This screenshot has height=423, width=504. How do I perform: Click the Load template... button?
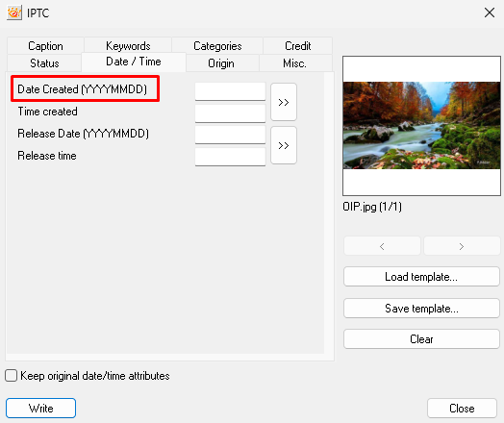pyautogui.click(x=421, y=277)
